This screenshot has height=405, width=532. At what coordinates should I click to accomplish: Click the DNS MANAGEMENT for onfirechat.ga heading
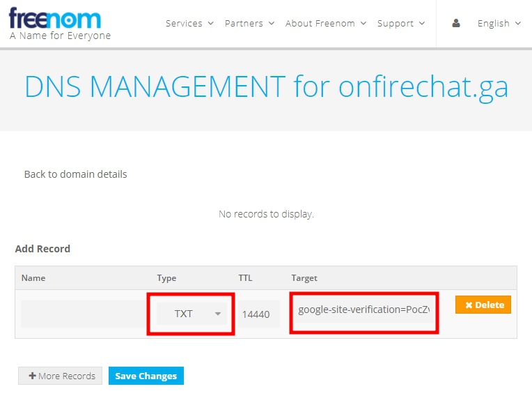[266, 87]
